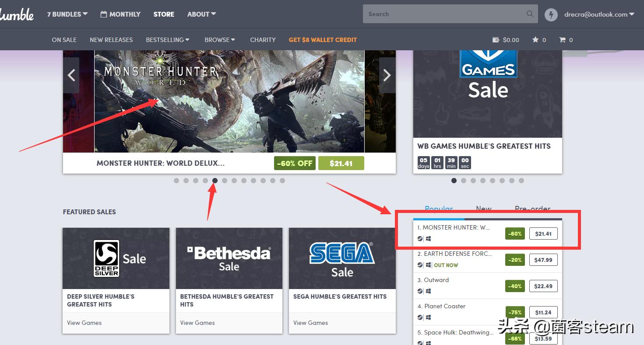Select the active fifth dot of Monster Hunter carousel
This screenshot has width=644, height=345.
[215, 181]
